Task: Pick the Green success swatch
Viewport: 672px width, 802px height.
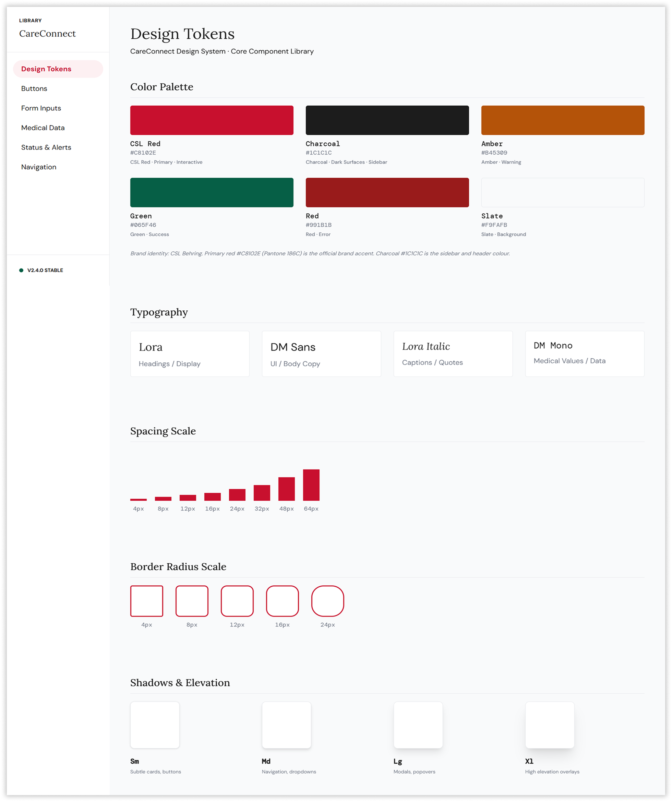Action: [212, 192]
